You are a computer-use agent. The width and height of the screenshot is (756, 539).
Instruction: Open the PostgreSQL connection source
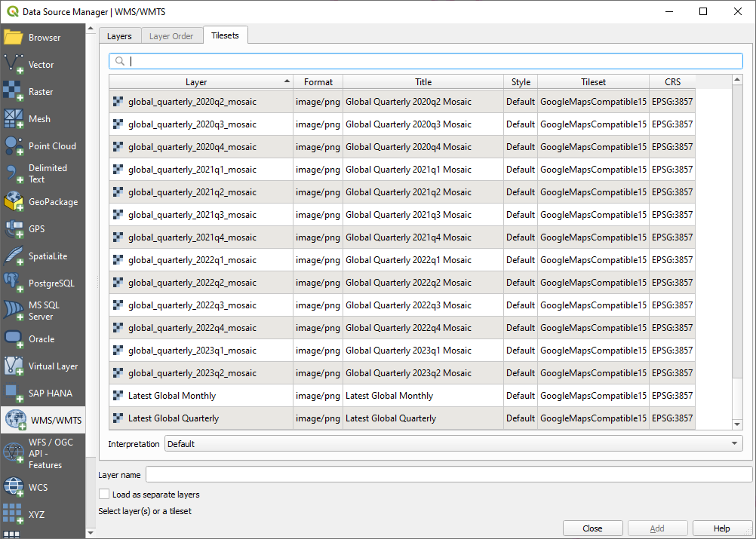click(x=42, y=283)
